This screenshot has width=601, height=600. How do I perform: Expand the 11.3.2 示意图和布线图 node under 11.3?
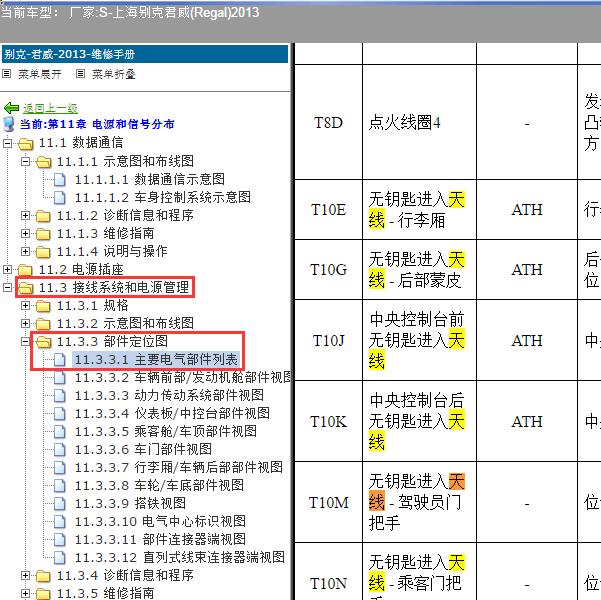25,324
